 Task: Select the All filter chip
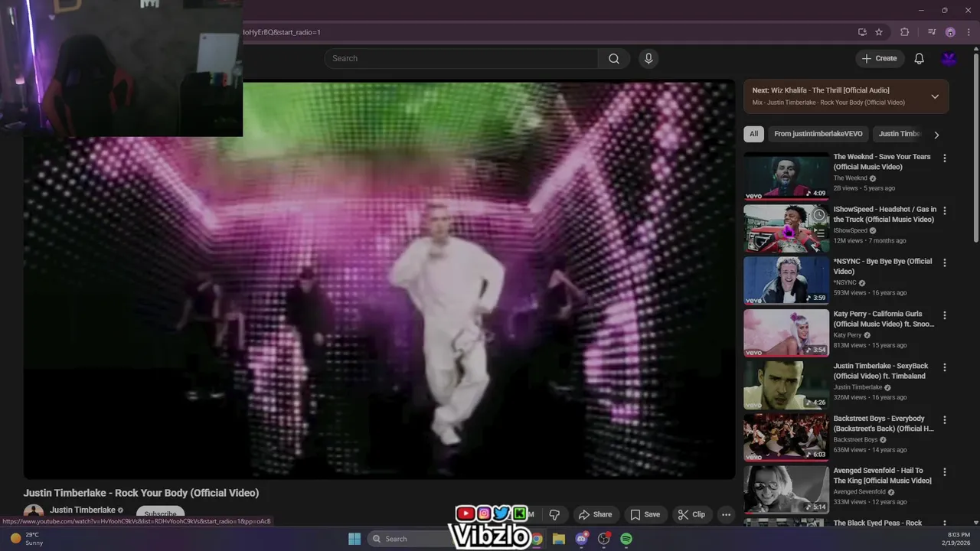[753, 134]
